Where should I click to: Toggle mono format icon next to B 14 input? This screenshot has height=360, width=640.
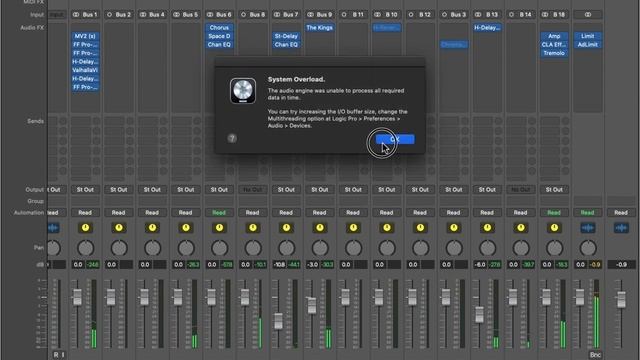(x=511, y=15)
